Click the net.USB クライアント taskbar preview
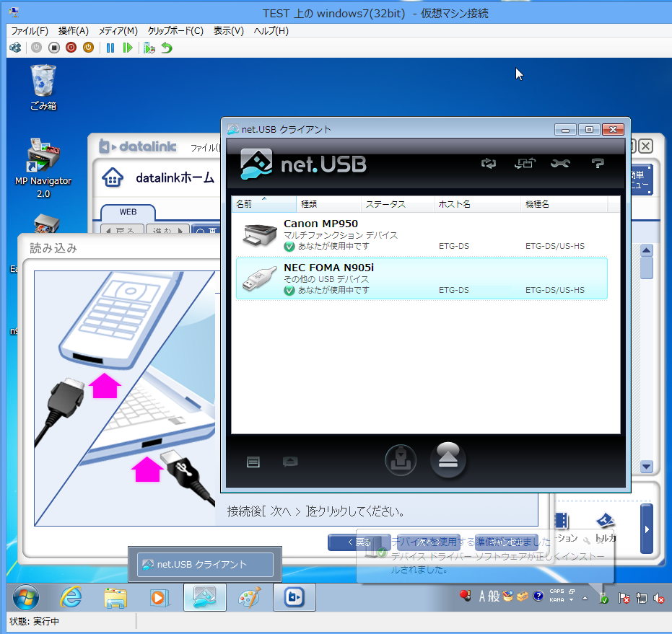The image size is (672, 634). point(205,564)
